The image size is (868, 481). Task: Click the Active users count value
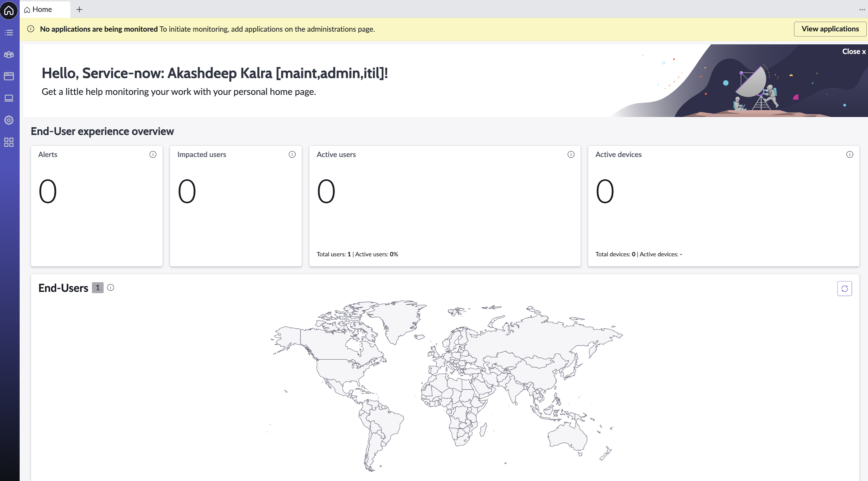(x=326, y=191)
